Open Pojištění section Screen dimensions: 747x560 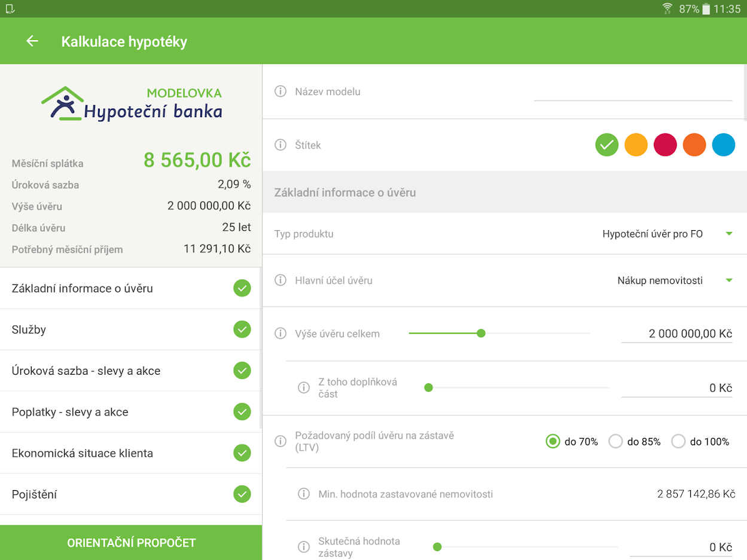tap(131, 494)
